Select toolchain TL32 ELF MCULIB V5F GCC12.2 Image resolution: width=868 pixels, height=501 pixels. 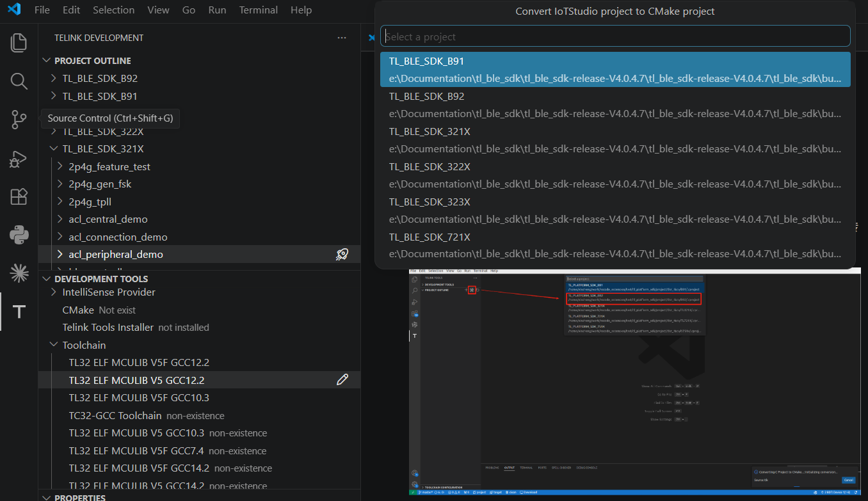click(x=199, y=363)
